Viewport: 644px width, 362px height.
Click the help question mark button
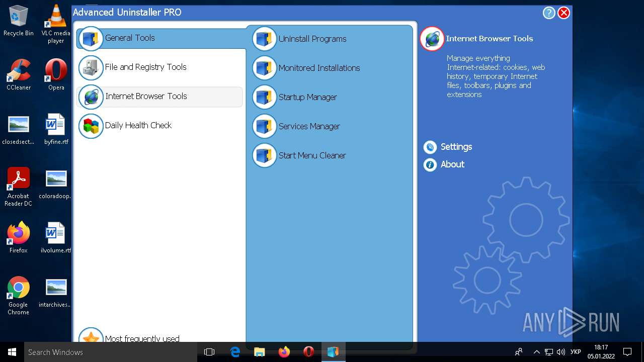(549, 13)
